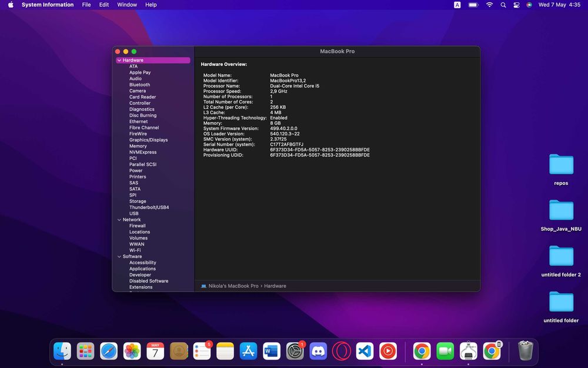This screenshot has width=588, height=368.
Task: Click Hardware in the path bar
Action: (275, 286)
